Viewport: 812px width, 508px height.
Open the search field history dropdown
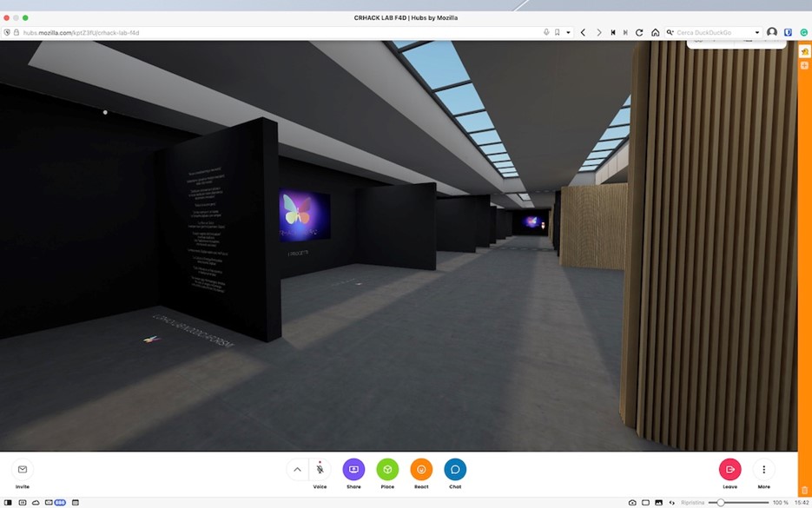point(757,32)
